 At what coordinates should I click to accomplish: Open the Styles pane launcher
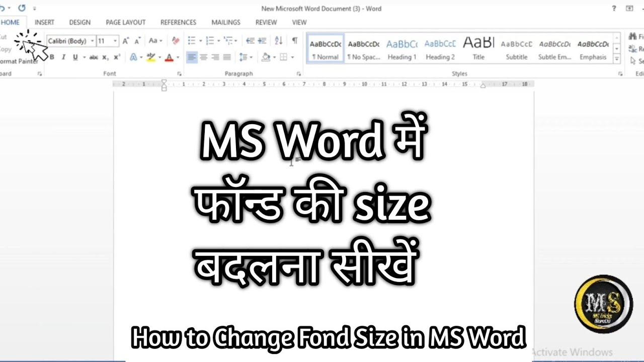[620, 73]
